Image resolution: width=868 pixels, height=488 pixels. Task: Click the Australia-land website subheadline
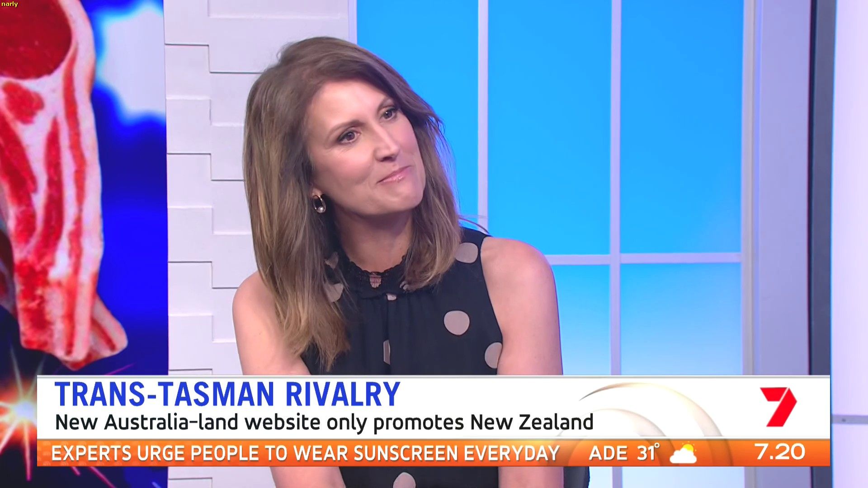324,422
